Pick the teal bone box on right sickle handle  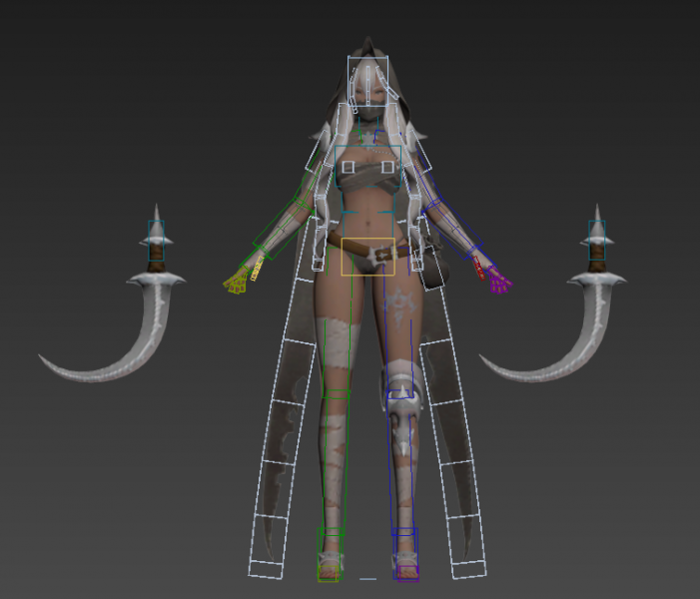coord(597,241)
